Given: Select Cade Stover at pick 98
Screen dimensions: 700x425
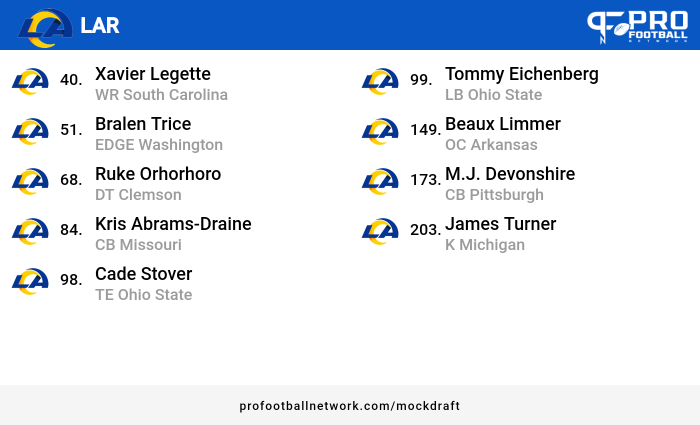Looking at the screenshot, I should pyautogui.click(x=143, y=274).
